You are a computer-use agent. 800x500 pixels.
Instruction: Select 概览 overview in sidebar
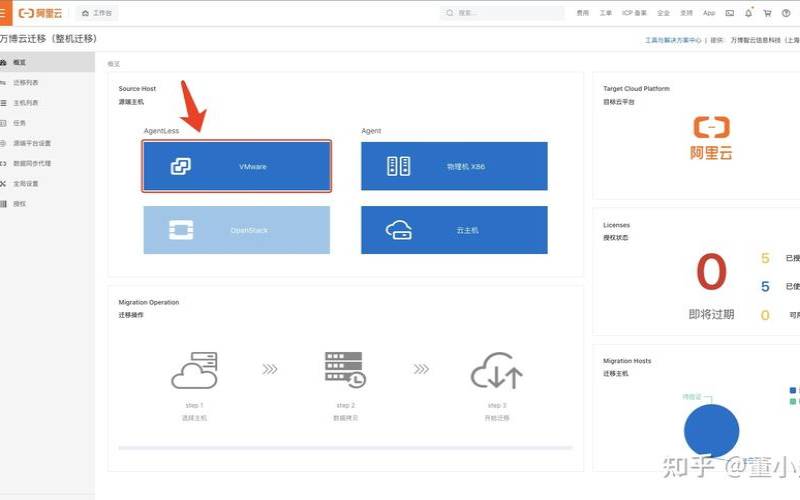click(x=47, y=62)
